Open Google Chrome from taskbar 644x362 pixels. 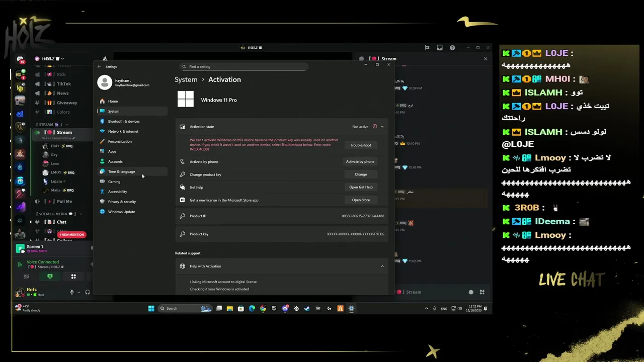click(x=263, y=308)
